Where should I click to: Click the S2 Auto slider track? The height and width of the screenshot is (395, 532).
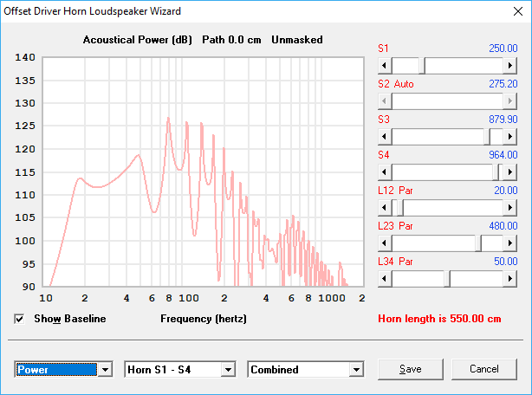click(447, 101)
